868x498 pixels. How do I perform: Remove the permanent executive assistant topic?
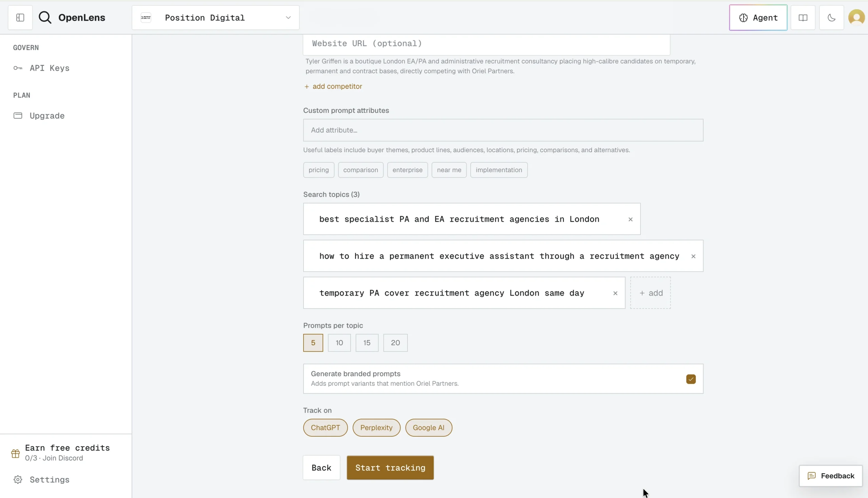[x=693, y=256]
